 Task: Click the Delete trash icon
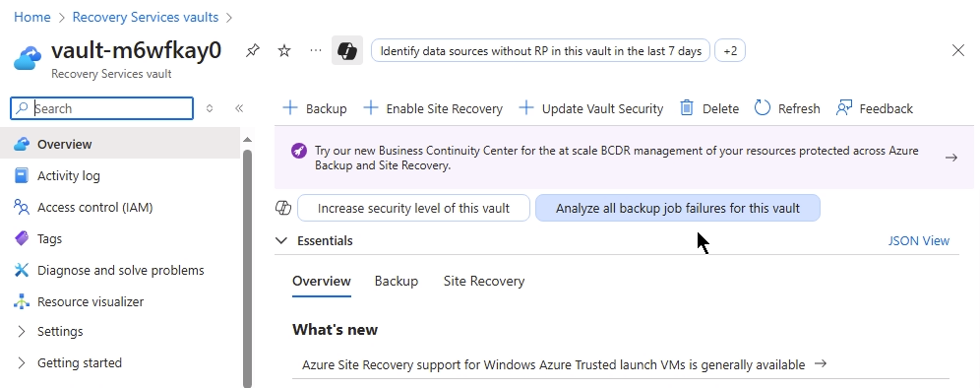pos(686,108)
